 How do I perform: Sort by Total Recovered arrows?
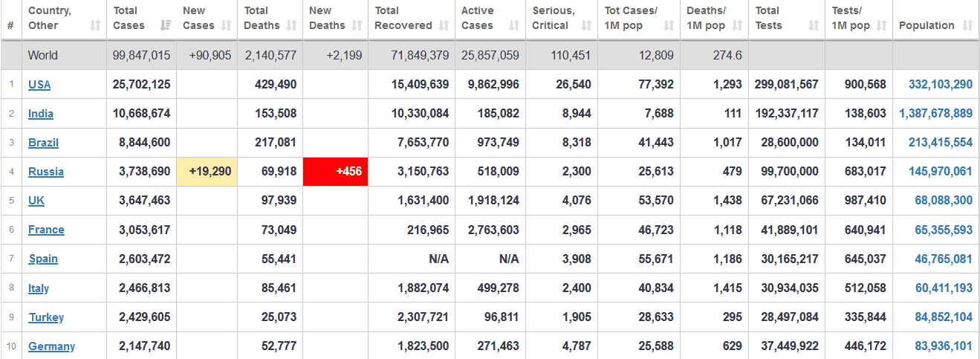click(444, 26)
